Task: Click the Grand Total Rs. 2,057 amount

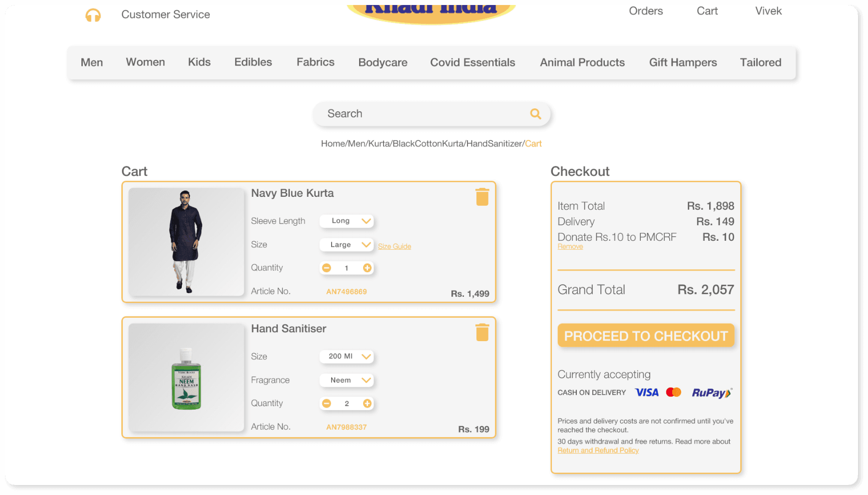Action: [x=706, y=290]
